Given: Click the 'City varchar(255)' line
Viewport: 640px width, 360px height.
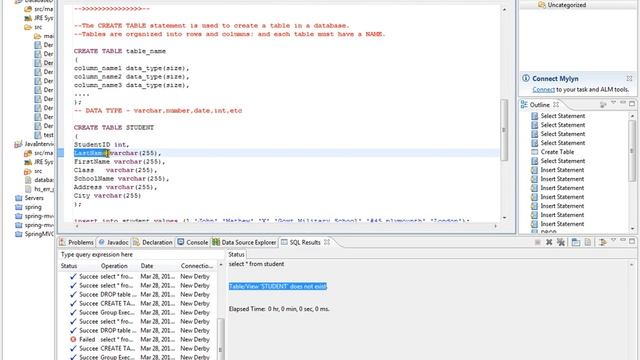Looking at the screenshot, I should tap(107, 196).
